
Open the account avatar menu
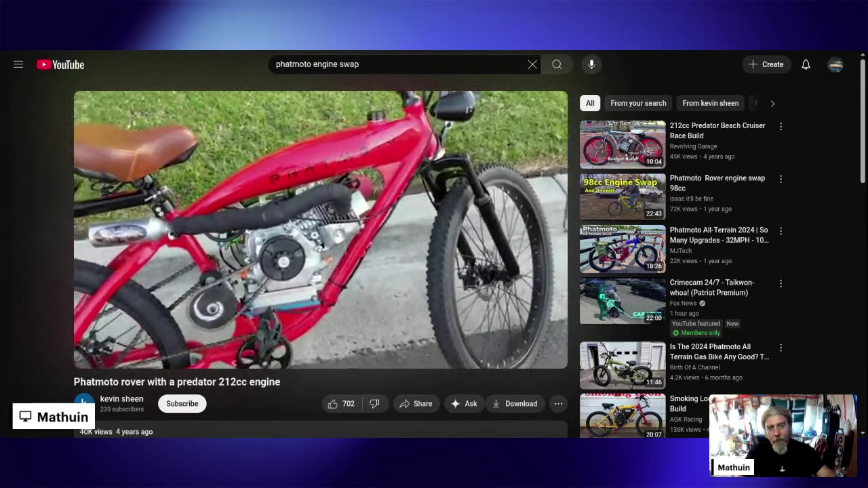coord(835,64)
